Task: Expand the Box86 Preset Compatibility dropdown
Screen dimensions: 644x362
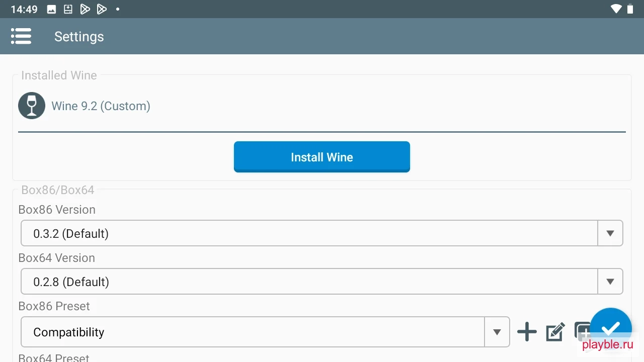Action: 265,332
